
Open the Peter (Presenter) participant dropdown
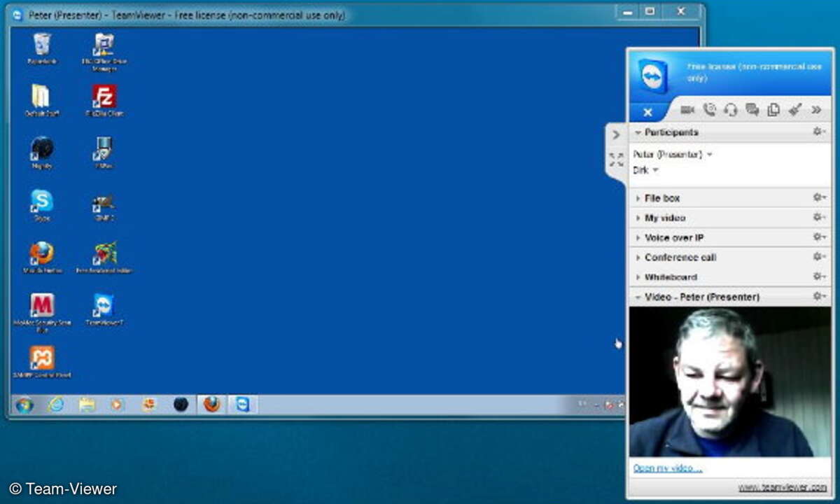[709, 154]
